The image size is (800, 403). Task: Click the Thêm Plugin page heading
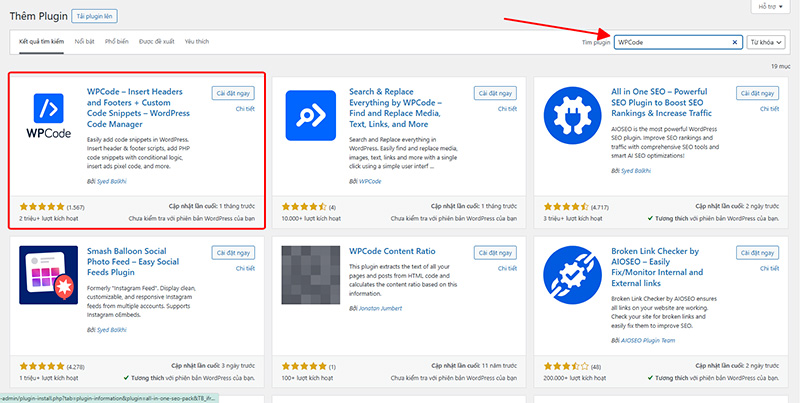39,16
